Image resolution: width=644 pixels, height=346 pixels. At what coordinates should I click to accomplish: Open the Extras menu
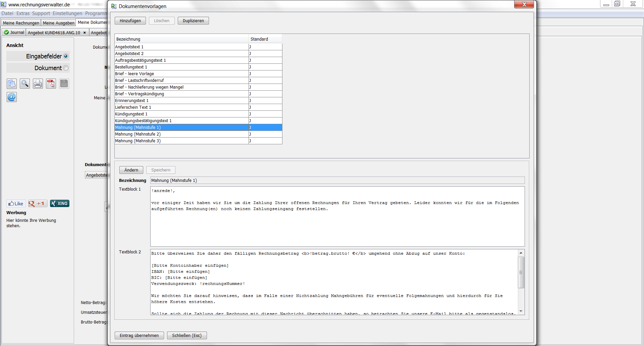pos(23,13)
